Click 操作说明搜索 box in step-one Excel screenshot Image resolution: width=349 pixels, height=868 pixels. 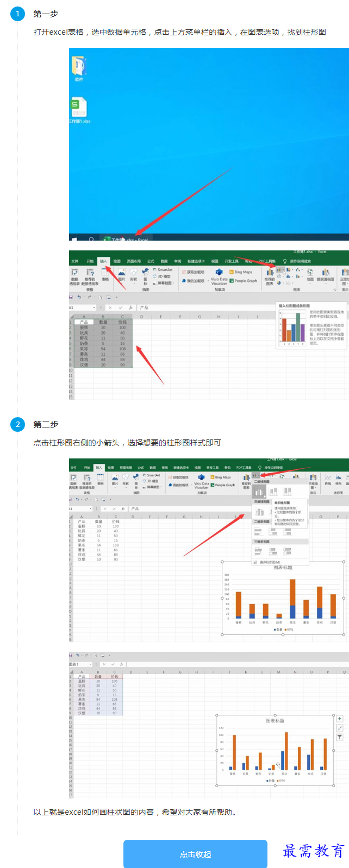pos(301,261)
